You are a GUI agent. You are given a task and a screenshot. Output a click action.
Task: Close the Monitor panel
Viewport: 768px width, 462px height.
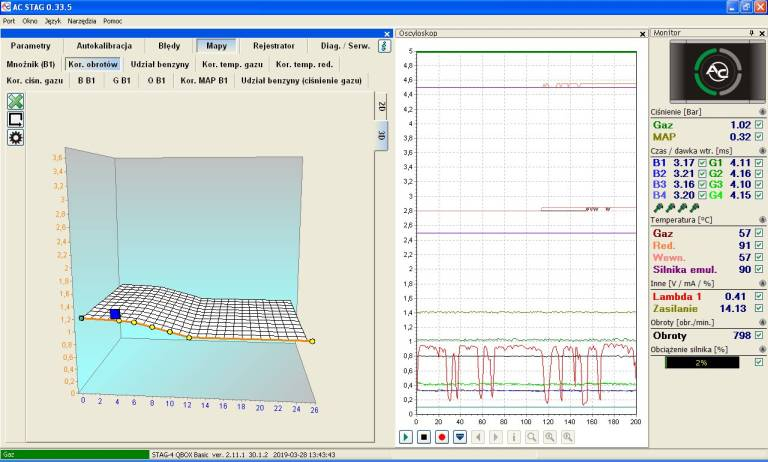(762, 33)
